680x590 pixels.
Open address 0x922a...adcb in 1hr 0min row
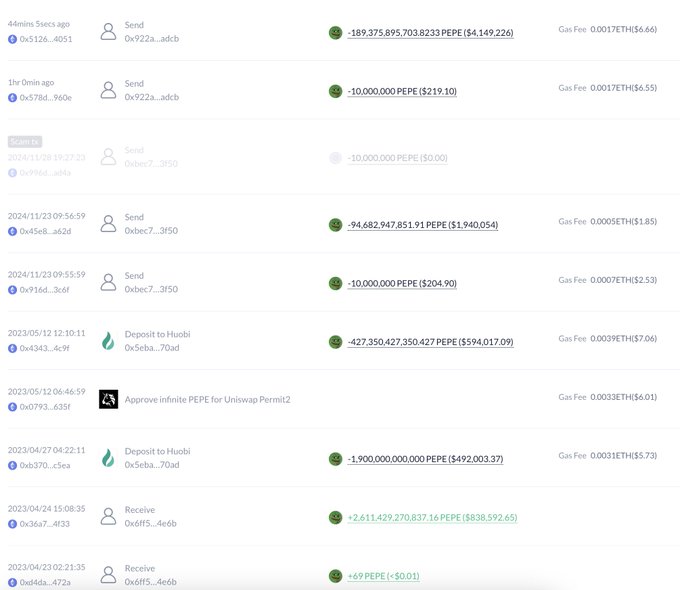click(152, 97)
